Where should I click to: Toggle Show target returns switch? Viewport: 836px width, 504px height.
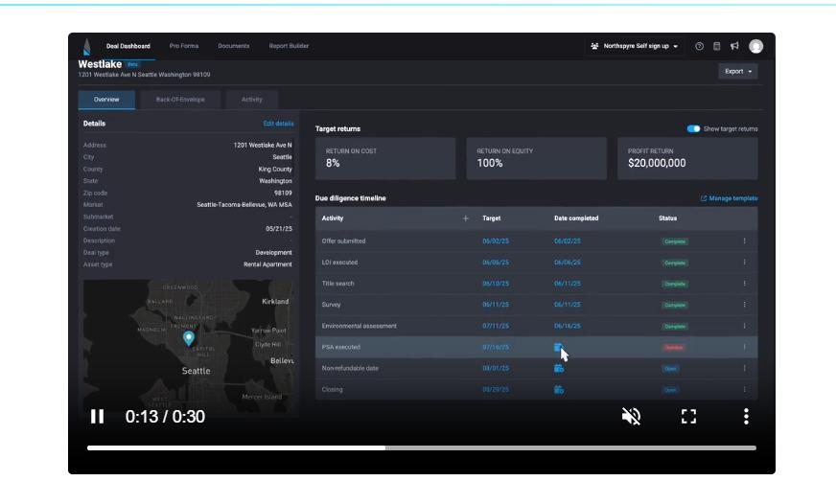pos(693,129)
